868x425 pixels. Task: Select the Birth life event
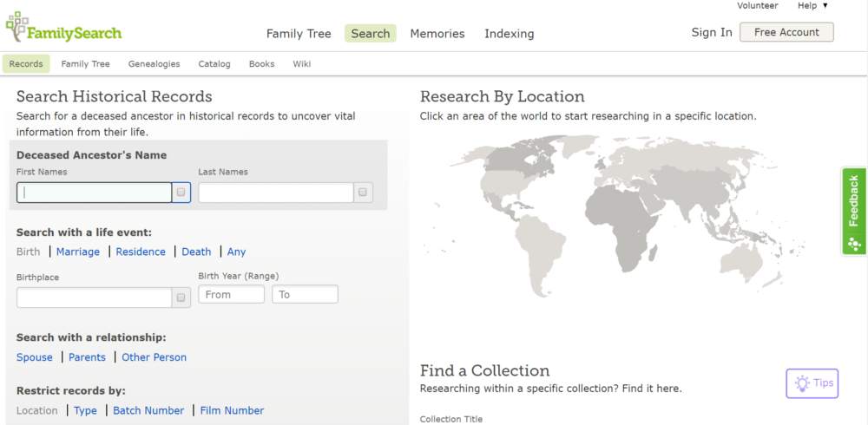[x=29, y=252]
